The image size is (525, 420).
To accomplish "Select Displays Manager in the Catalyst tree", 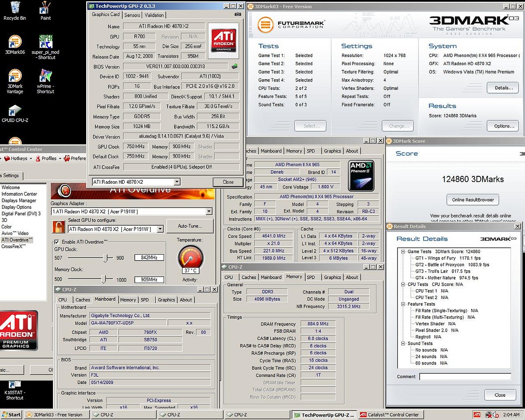I will coord(19,200).
